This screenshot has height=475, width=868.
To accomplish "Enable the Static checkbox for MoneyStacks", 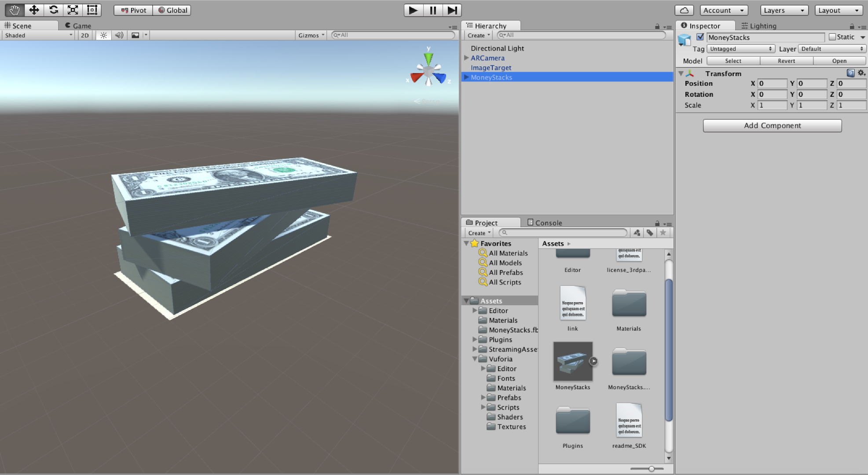I will (832, 37).
